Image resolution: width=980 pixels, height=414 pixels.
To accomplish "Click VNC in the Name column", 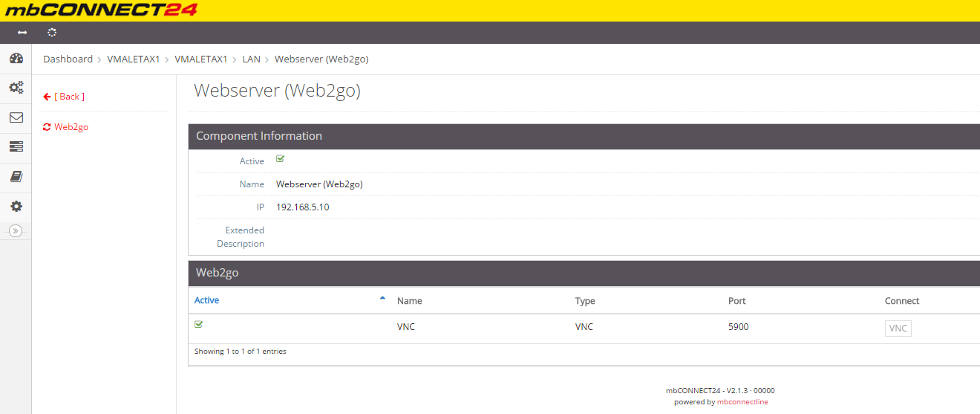I will tap(406, 327).
